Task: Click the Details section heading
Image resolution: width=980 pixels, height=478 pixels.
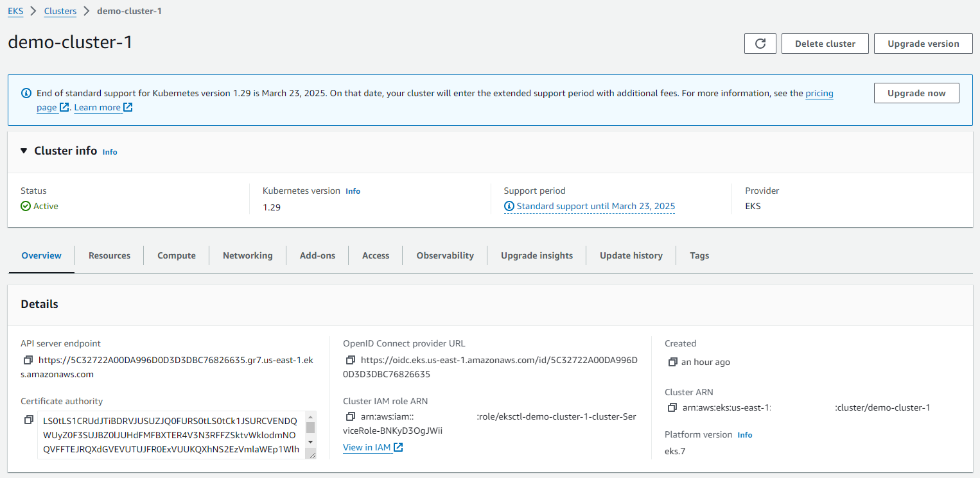Action: 39,304
